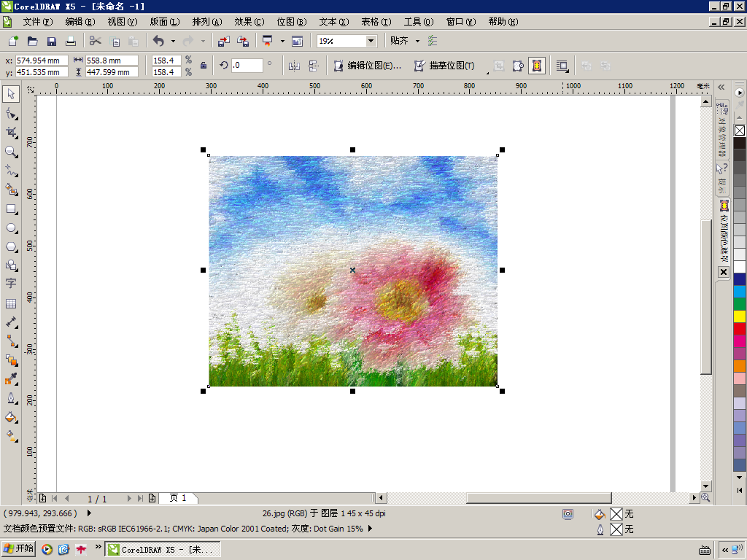
Task: Save the document with floppy icon
Action: [52, 41]
